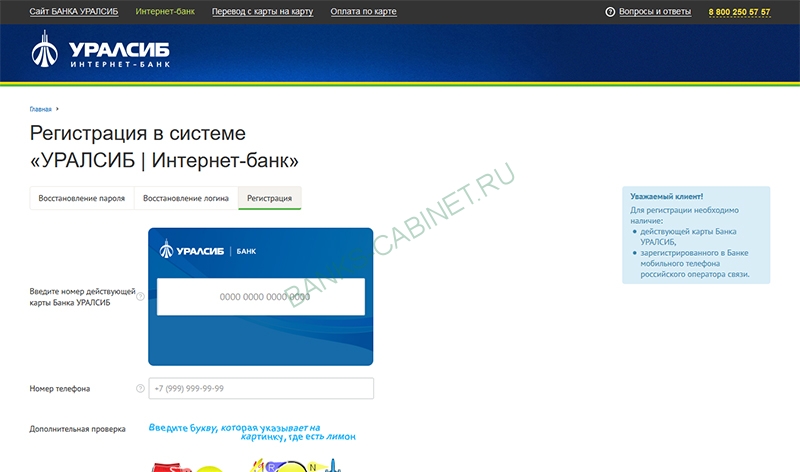Open Оплата по карте in top bar
The height and width of the screenshot is (472, 800).
(363, 11)
